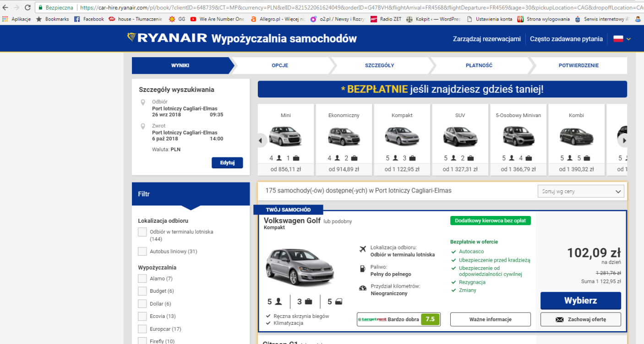The image size is (644, 344).
Task: Click the car door count icon
Action: (x=338, y=301)
